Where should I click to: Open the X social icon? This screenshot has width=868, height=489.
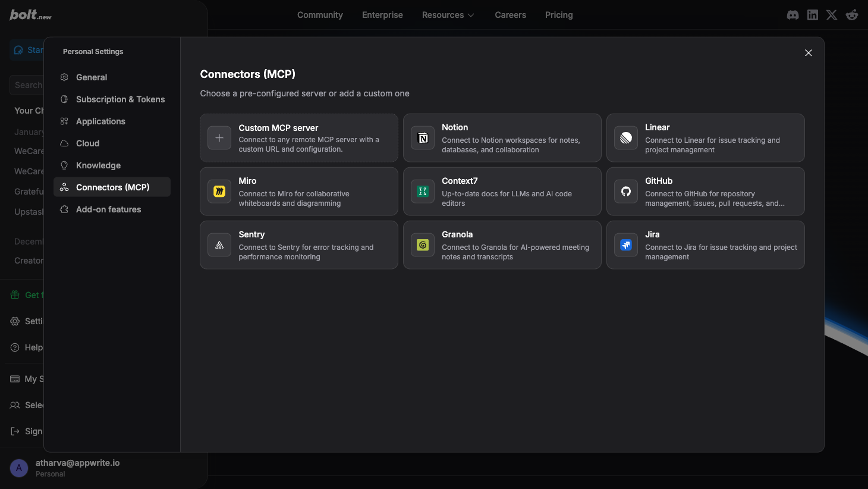tap(831, 15)
